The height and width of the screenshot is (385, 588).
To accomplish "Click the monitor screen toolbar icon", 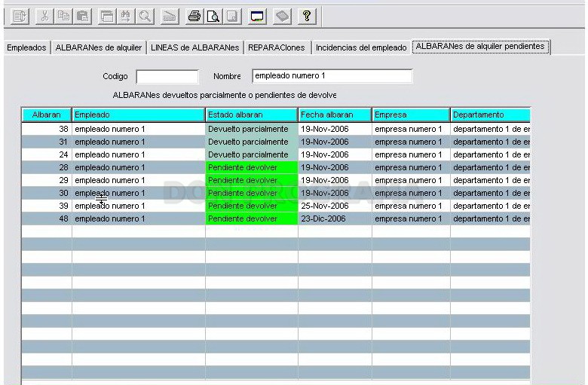I will pyautogui.click(x=257, y=17).
